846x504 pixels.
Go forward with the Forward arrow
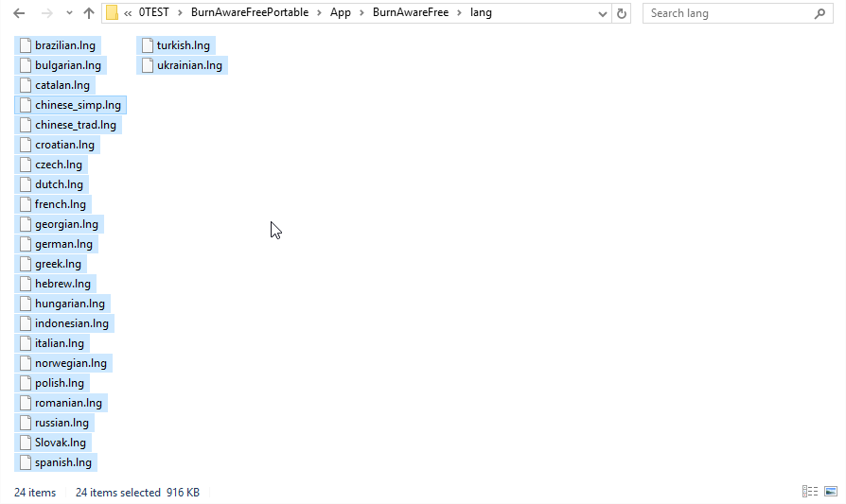(47, 13)
